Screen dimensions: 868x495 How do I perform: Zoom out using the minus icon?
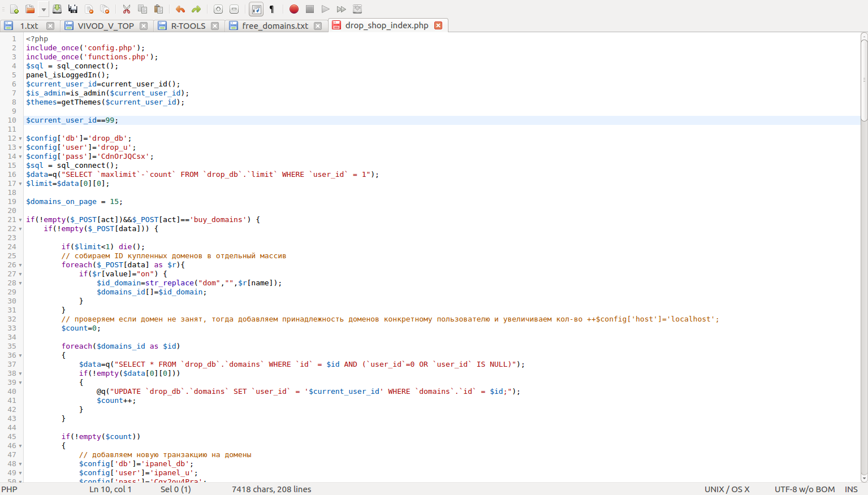tap(234, 9)
